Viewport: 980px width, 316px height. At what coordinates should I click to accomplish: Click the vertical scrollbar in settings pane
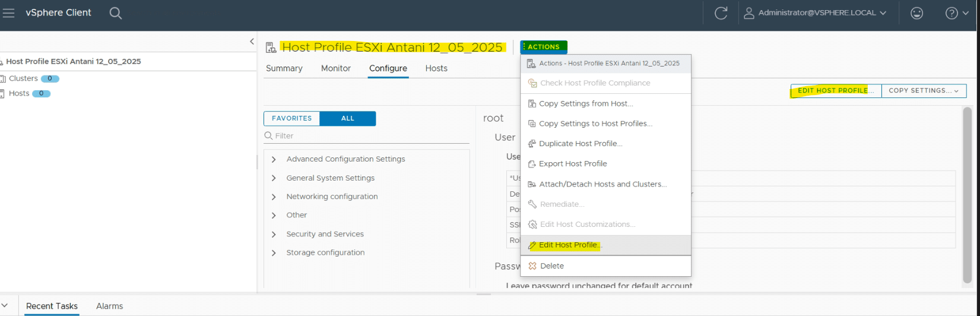click(x=968, y=195)
